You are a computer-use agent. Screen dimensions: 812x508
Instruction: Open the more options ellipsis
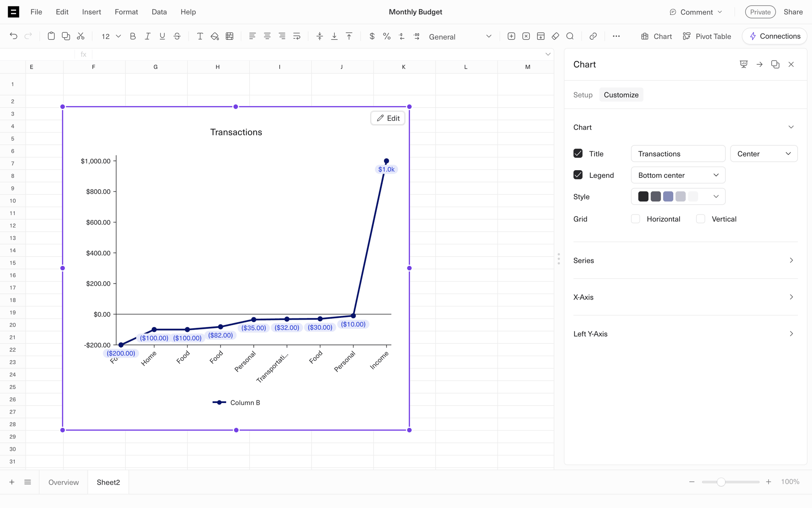tap(616, 36)
